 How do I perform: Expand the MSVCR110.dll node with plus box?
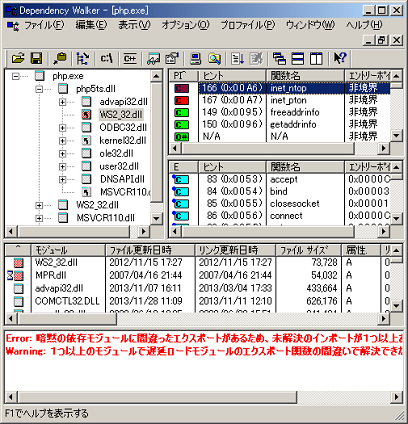(39, 218)
